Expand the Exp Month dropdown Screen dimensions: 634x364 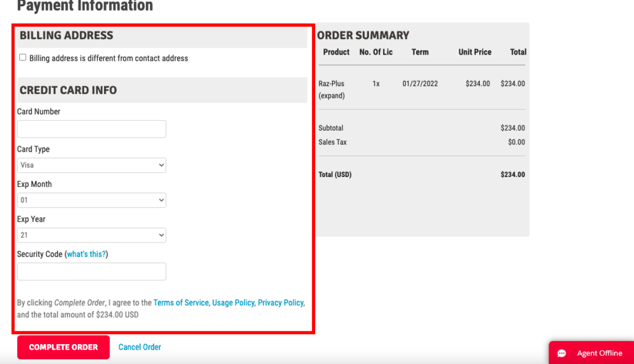click(92, 201)
